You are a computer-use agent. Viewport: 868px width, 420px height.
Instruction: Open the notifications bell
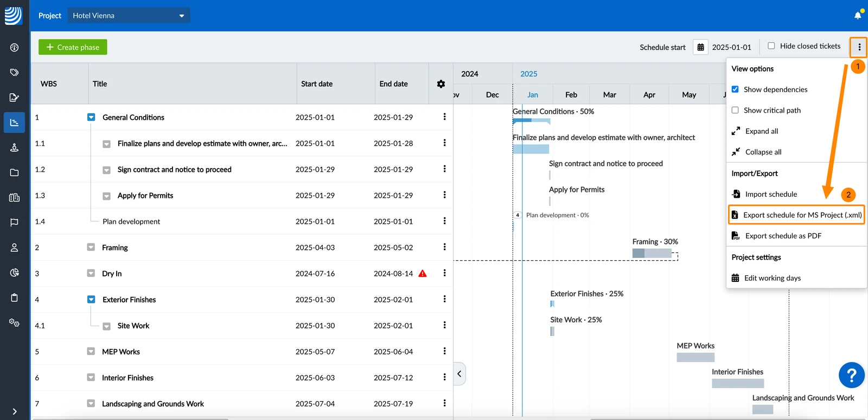858,15
